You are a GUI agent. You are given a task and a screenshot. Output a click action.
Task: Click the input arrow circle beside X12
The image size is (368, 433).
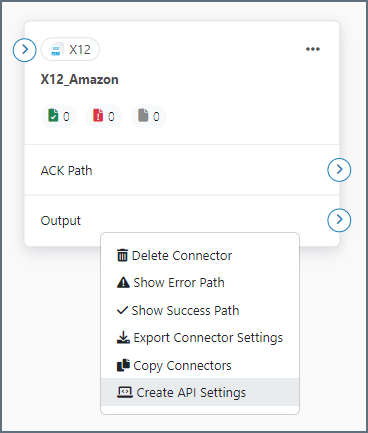pyautogui.click(x=25, y=50)
